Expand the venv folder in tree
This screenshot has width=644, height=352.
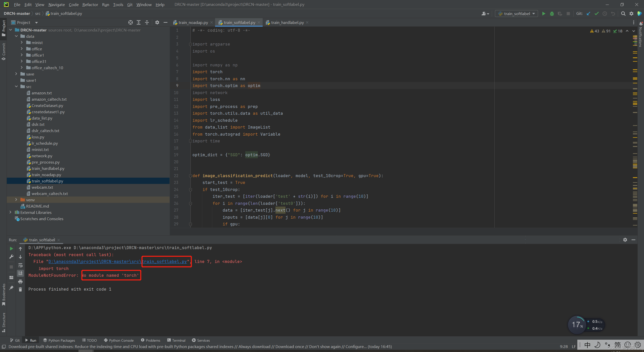[x=16, y=200]
